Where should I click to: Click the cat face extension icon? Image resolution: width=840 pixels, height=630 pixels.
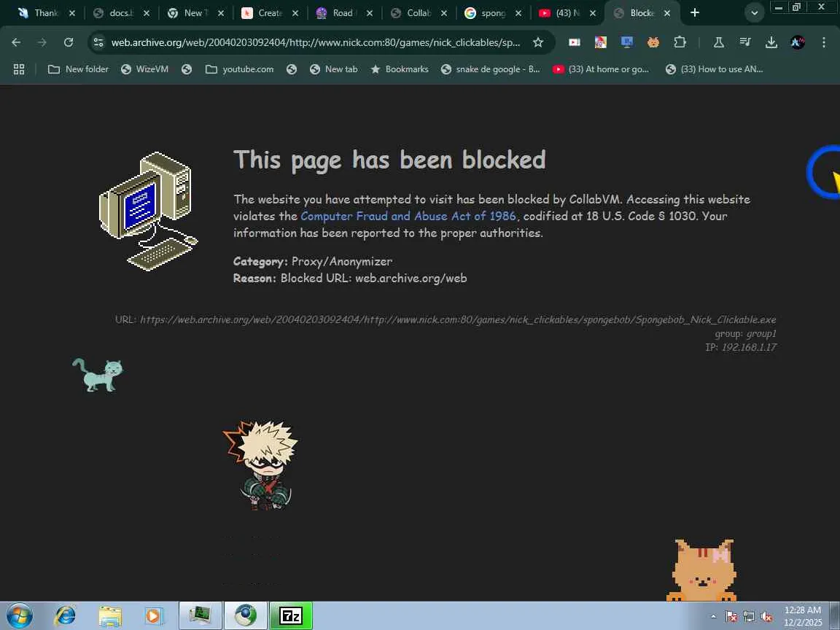653,42
